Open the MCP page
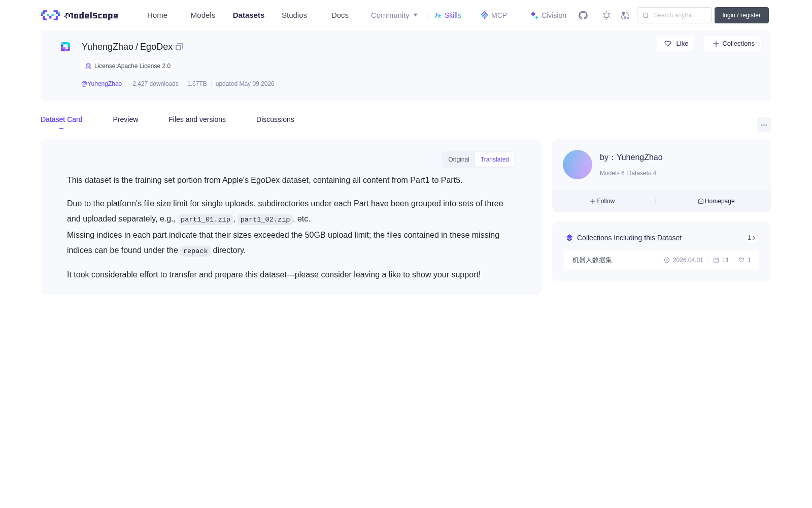 click(x=493, y=15)
